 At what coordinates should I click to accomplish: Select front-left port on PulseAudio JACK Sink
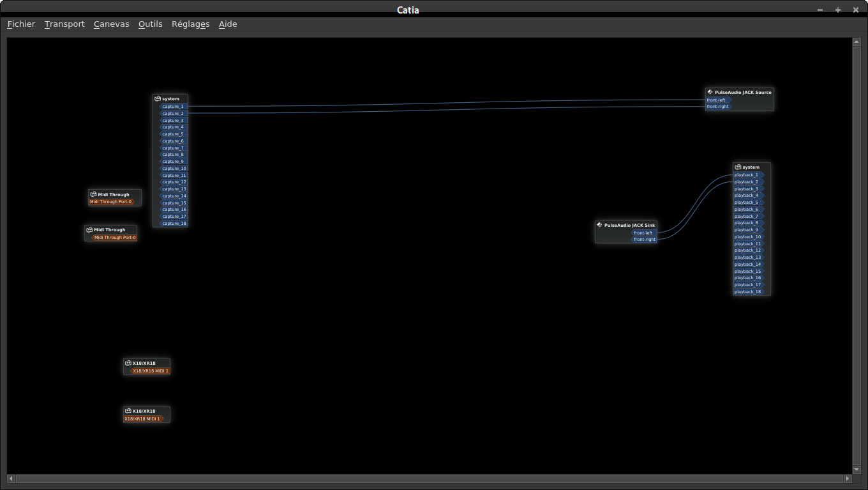tap(643, 233)
